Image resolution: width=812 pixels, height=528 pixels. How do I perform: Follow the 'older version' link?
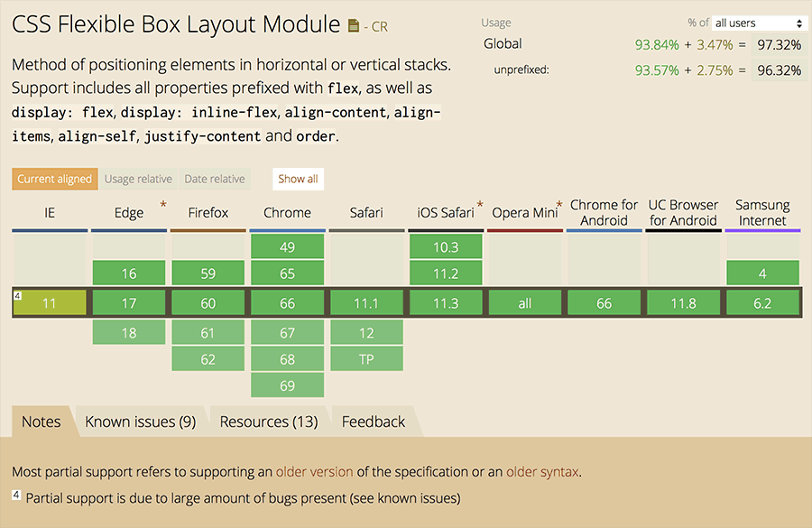coord(314,471)
